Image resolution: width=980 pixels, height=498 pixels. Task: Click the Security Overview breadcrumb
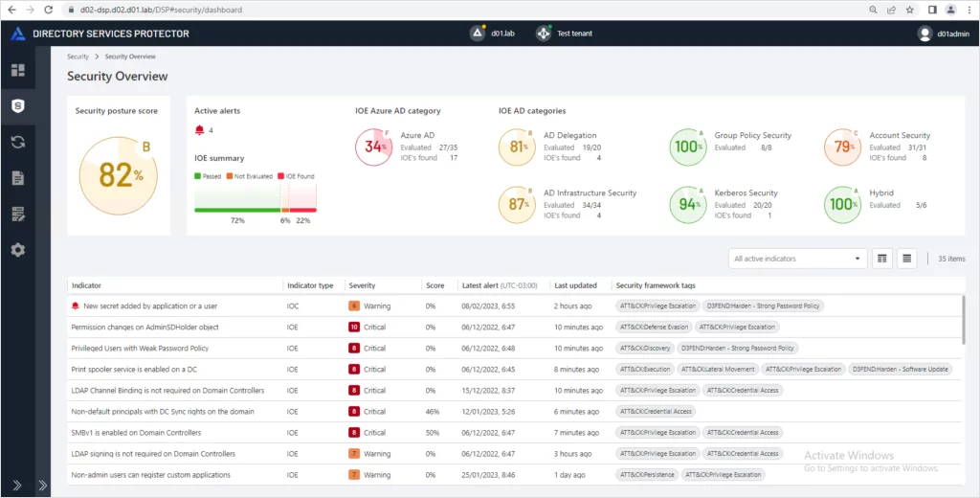(x=130, y=57)
